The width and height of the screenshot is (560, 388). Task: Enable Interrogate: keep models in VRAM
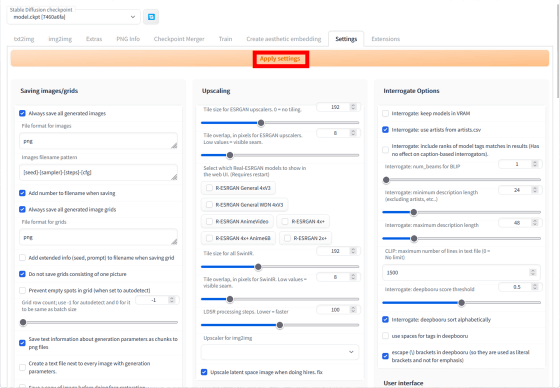click(x=385, y=113)
